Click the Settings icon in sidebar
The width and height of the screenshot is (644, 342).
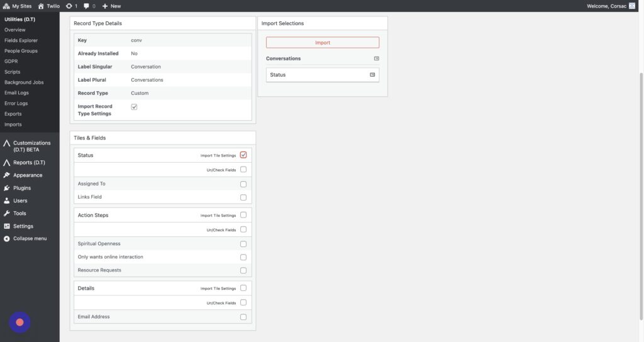tap(7, 226)
